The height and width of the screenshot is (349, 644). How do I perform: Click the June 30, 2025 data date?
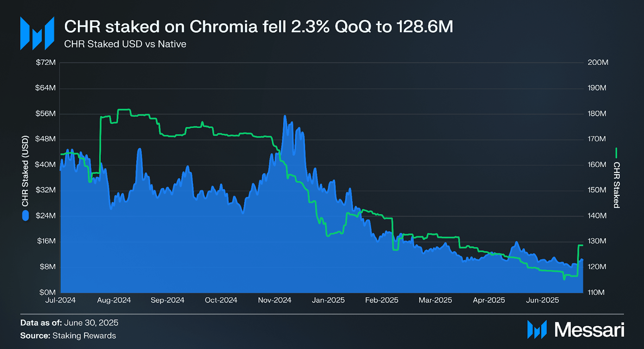click(91, 323)
